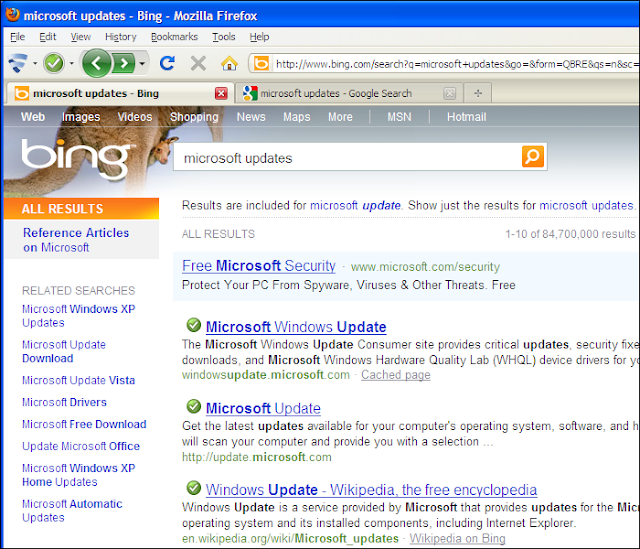The image size is (640, 549).
Task: Open Microsoft Update Vista related search
Action: click(78, 380)
